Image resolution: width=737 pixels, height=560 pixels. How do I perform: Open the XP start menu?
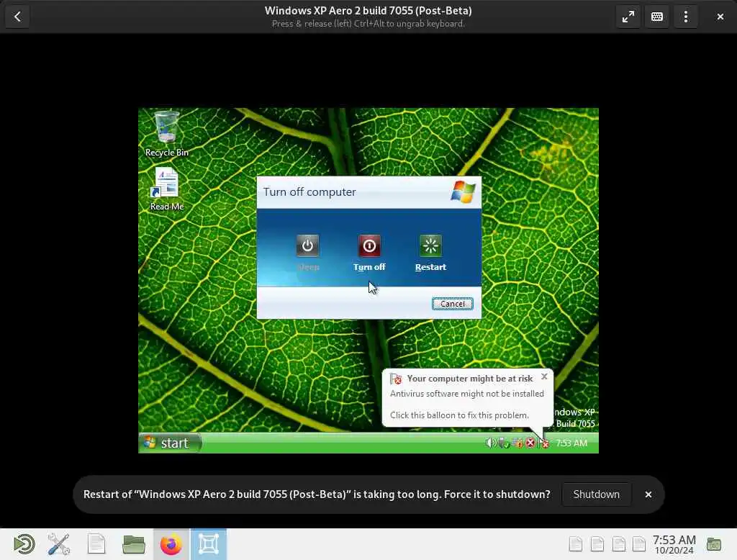tap(170, 443)
